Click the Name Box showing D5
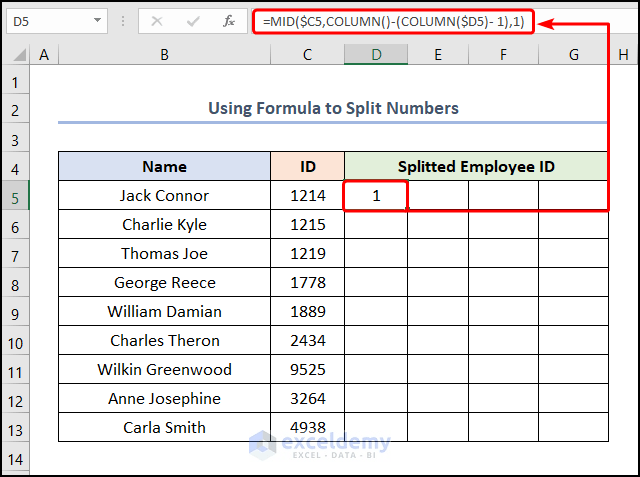Viewport: 640px width, 477px height. click(x=57, y=21)
